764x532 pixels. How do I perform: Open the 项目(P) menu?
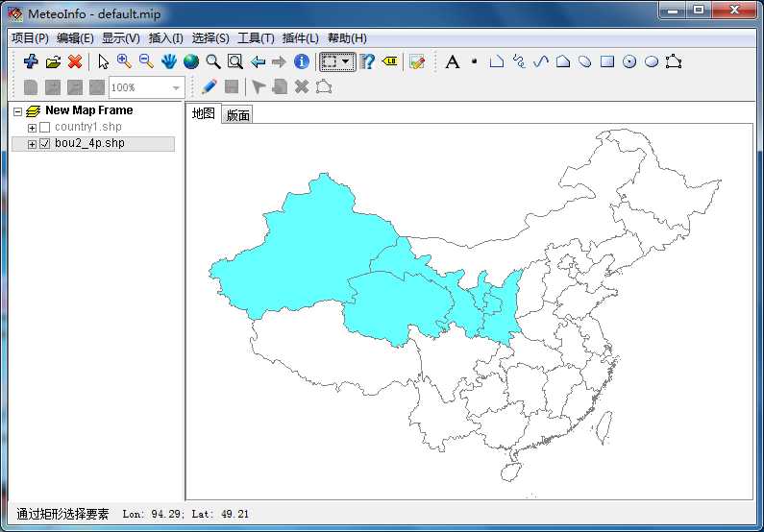pyautogui.click(x=30, y=38)
